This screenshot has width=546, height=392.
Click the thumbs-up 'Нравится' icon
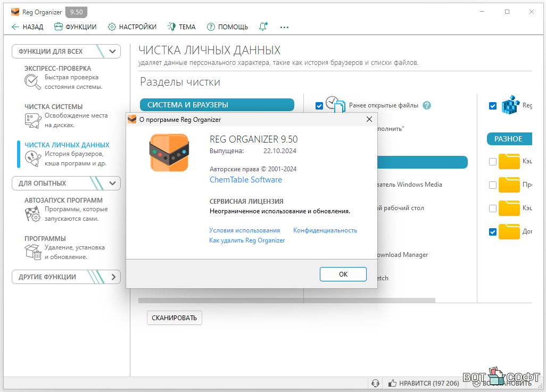[393, 383]
